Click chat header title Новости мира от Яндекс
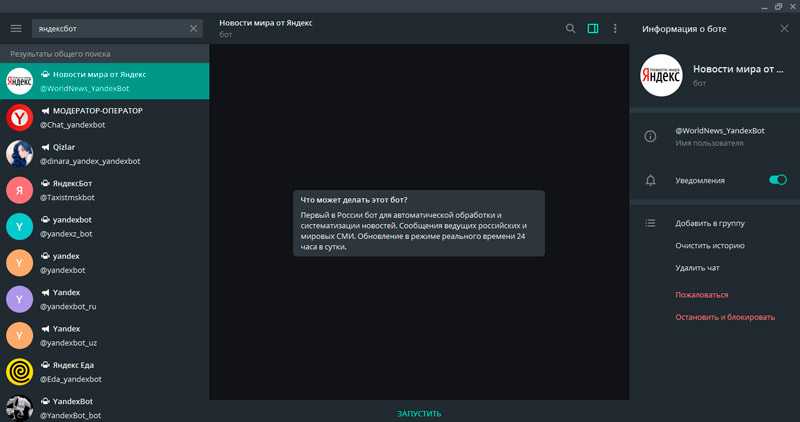The image size is (800, 422). [x=265, y=23]
